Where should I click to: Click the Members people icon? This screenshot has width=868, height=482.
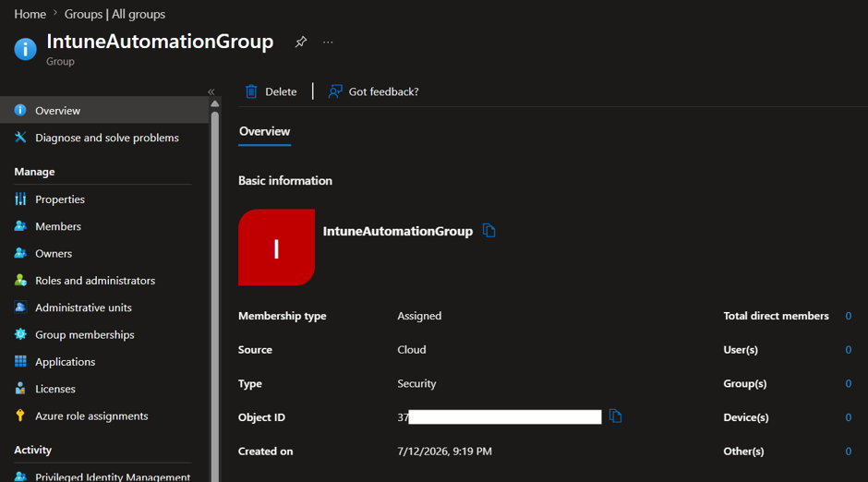coord(20,226)
